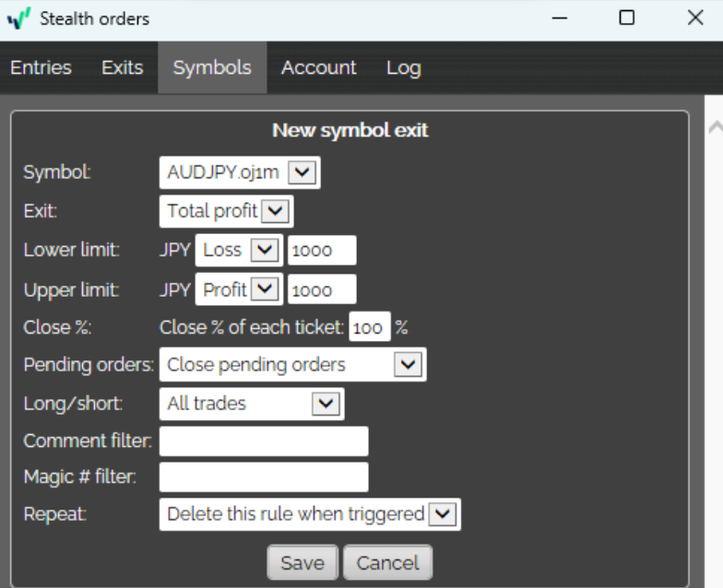Screen dimensions: 723x588
Task: Expand the Pending orders dropdown
Action: (293, 365)
